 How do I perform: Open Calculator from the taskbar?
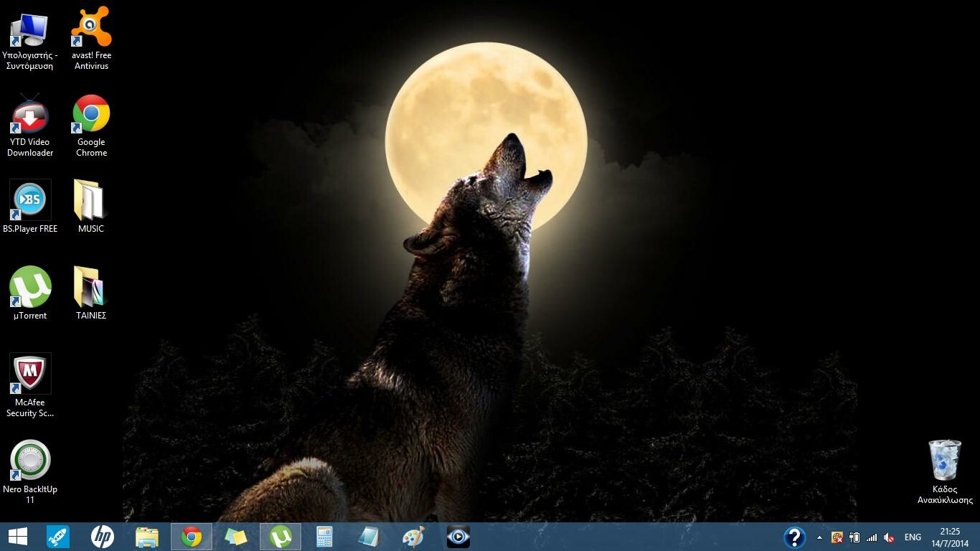pyautogui.click(x=325, y=537)
